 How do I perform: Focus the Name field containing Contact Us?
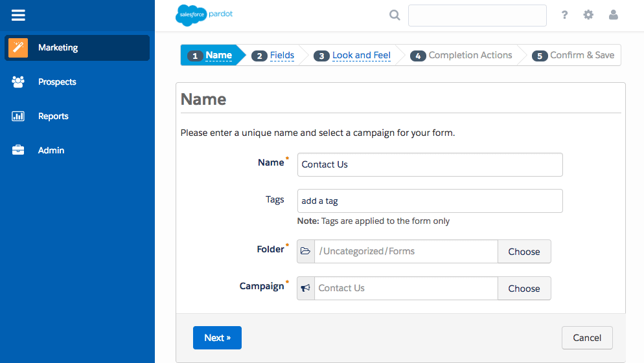(430, 164)
